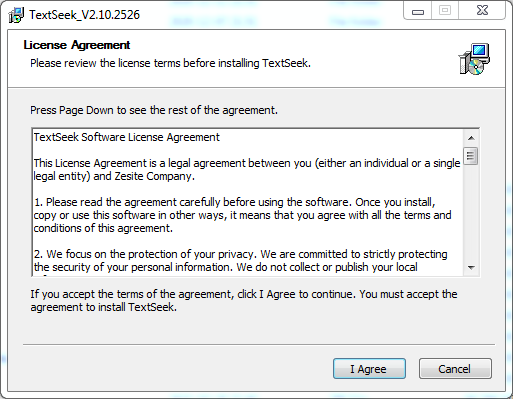The height and width of the screenshot is (399, 513).
Task: Click the 'Please review the license terms' subtitle
Action: (170, 63)
